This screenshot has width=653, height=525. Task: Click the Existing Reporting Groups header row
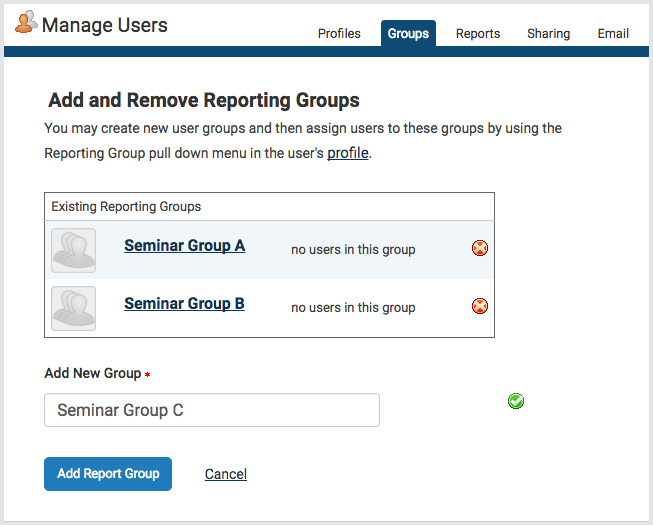pyautogui.click(x=269, y=207)
